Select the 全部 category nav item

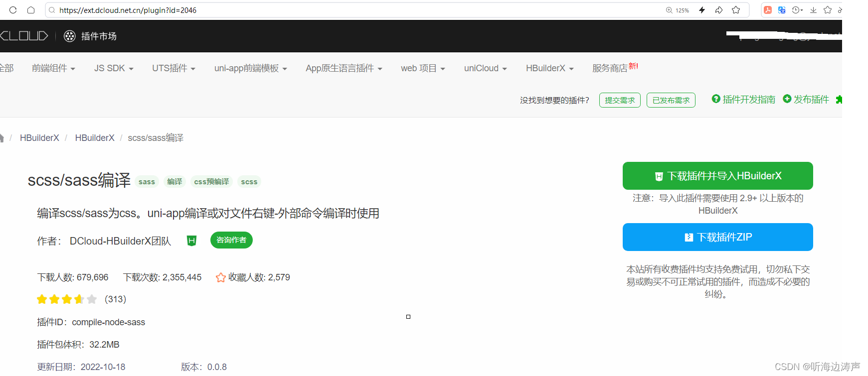point(6,68)
